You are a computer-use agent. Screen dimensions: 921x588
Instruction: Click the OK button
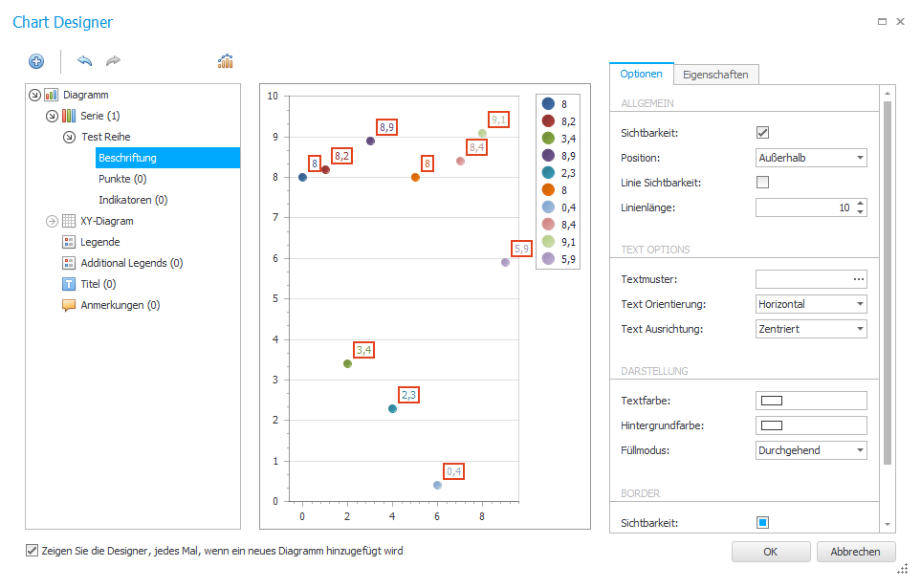tap(771, 552)
